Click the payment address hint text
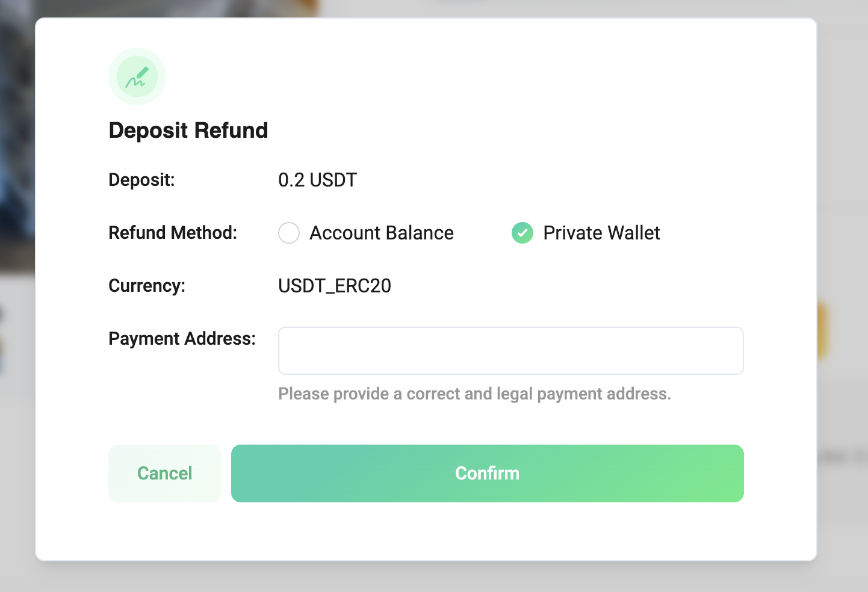Viewport: 868px width, 592px height. point(474,394)
